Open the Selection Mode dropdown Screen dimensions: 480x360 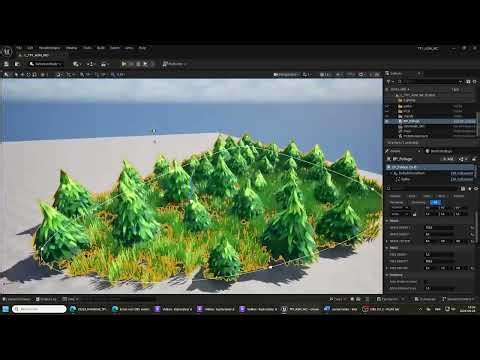(46, 64)
